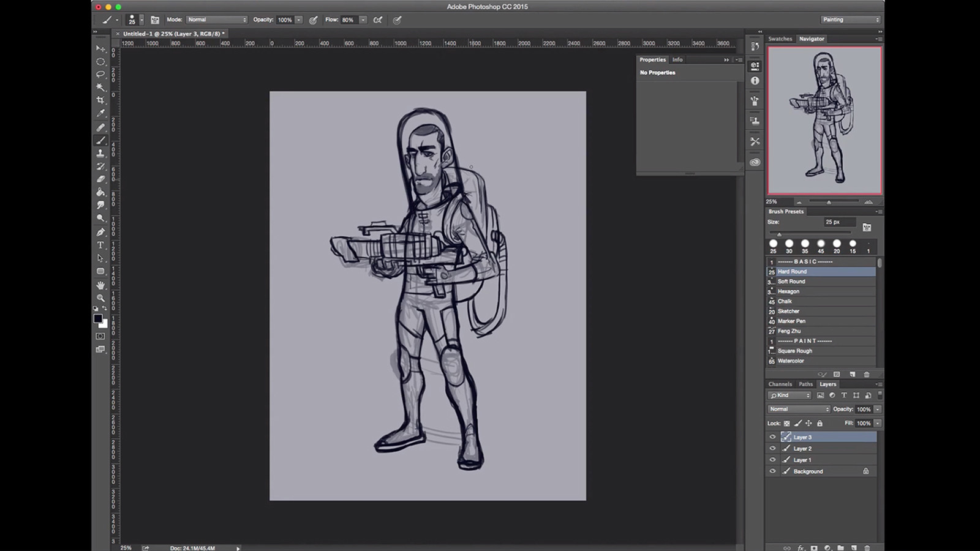
Task: Hide the Background layer
Action: point(772,471)
